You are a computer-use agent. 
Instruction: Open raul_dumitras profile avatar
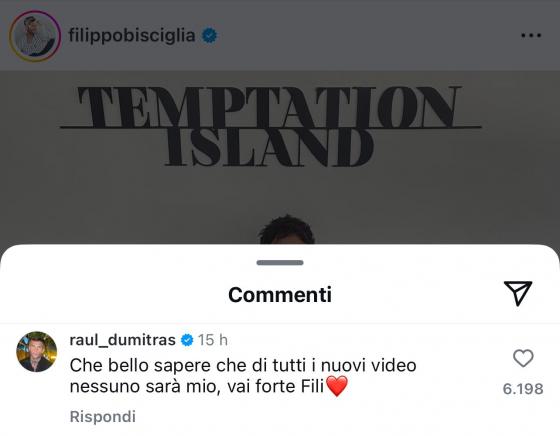pos(37,352)
